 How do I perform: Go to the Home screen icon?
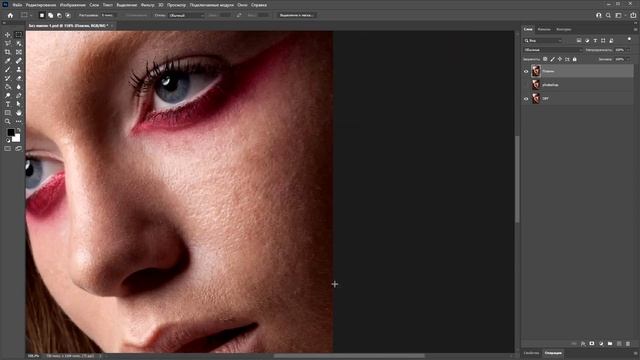click(10, 15)
